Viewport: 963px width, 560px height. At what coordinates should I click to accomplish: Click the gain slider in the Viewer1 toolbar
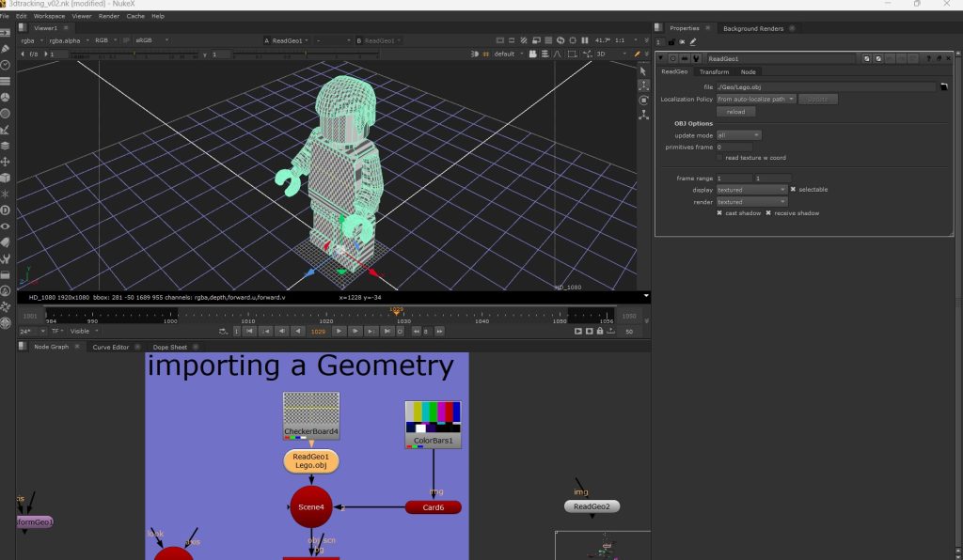pyautogui.click(x=135, y=54)
